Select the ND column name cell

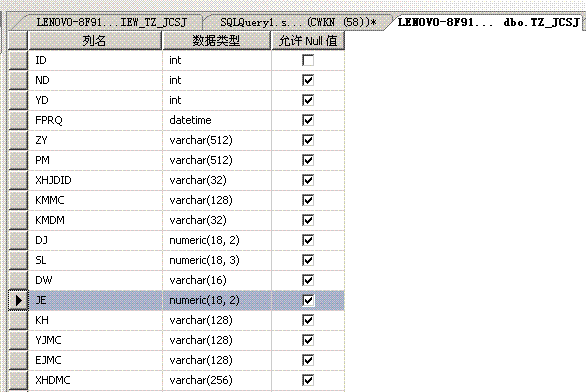95,80
